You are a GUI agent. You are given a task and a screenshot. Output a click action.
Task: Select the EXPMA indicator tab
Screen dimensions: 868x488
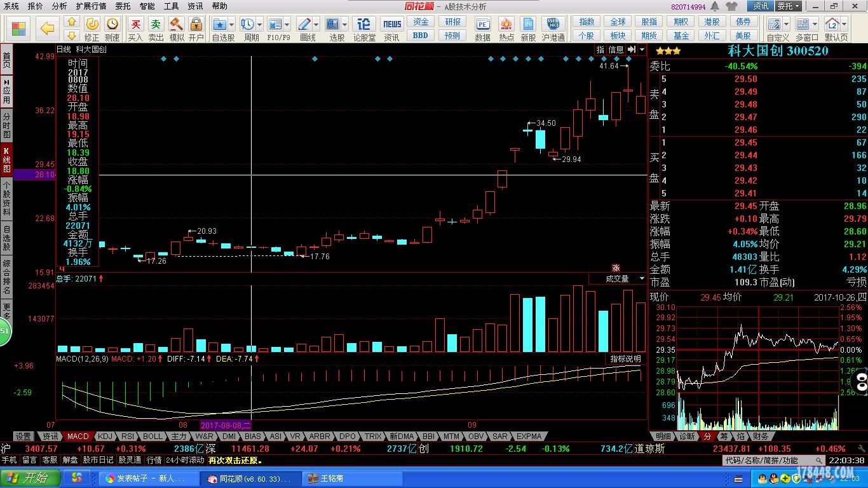529,437
